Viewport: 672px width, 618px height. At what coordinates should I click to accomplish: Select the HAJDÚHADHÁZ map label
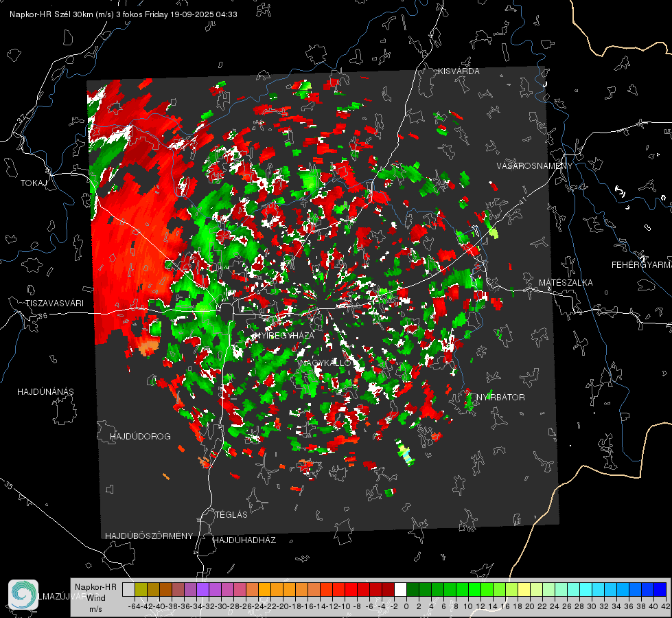244,540
